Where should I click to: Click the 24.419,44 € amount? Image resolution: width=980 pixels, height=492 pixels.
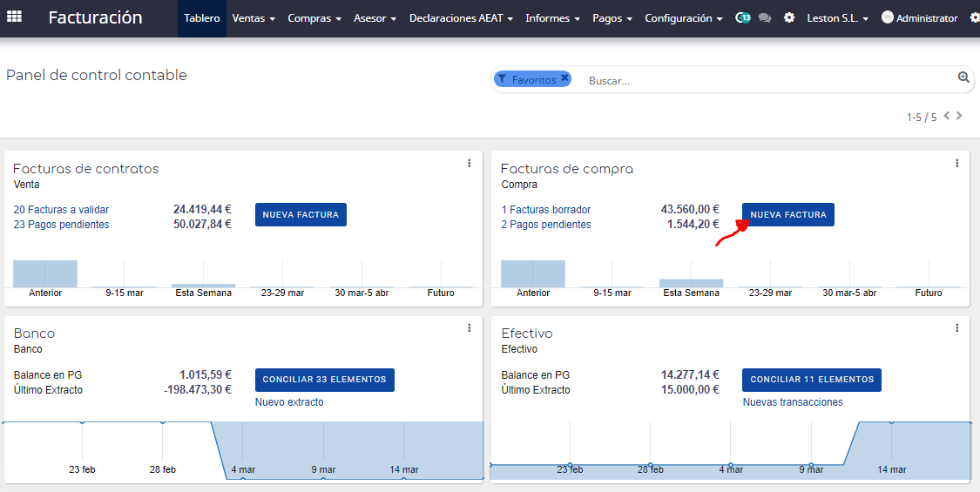tap(202, 210)
